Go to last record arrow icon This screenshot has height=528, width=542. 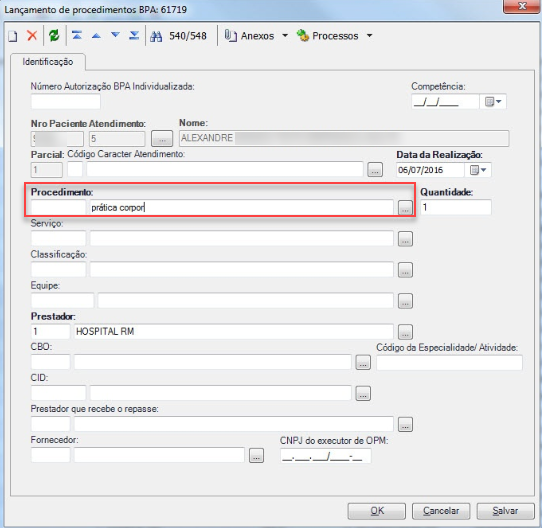[x=134, y=35]
